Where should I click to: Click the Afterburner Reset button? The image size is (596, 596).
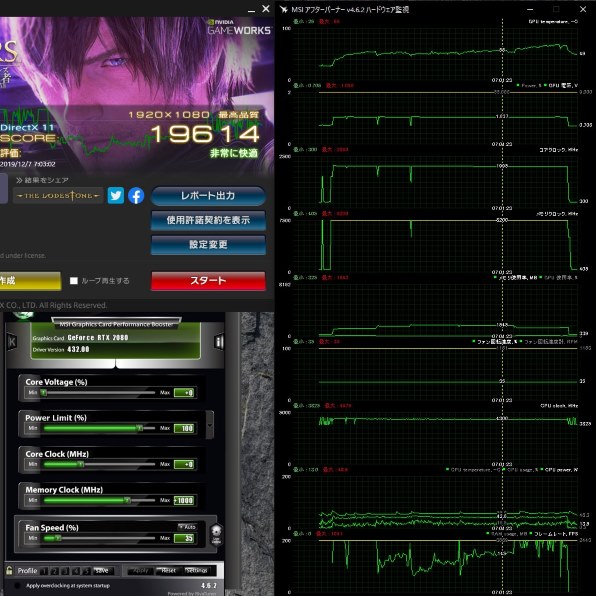[x=168, y=571]
